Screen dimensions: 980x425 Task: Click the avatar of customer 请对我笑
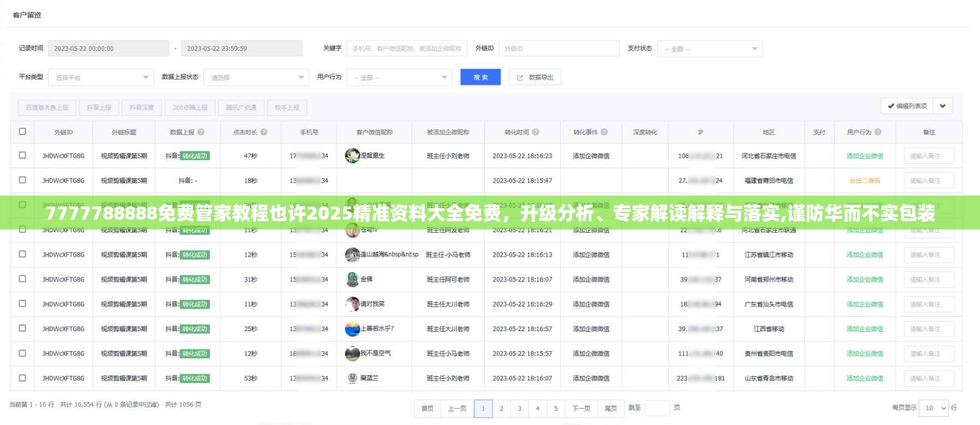pos(352,304)
